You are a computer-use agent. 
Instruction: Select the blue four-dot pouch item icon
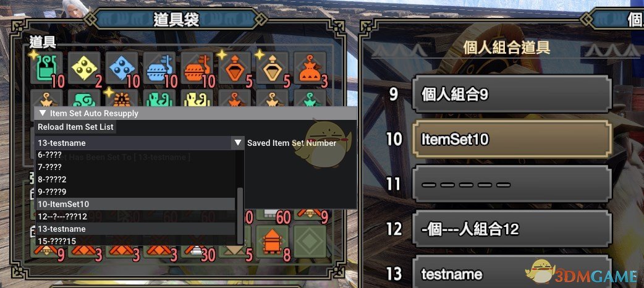pyautogui.click(x=122, y=68)
